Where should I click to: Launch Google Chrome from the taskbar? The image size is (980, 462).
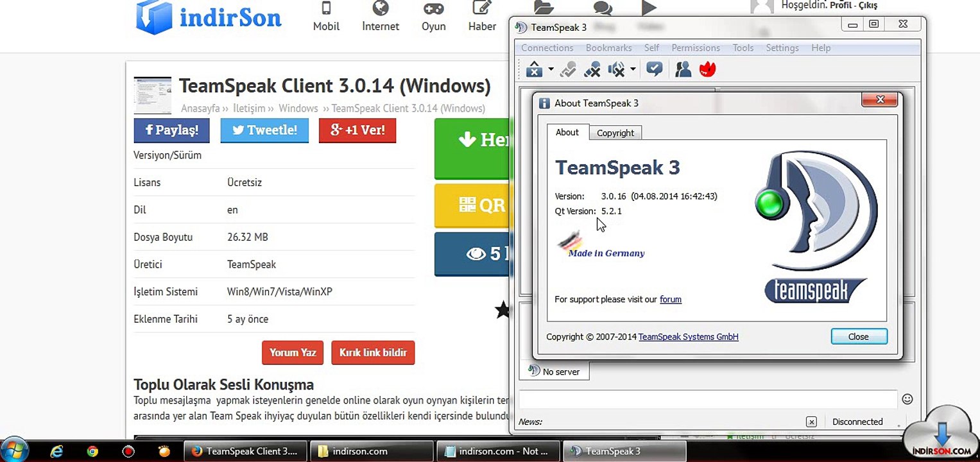pyautogui.click(x=92, y=451)
